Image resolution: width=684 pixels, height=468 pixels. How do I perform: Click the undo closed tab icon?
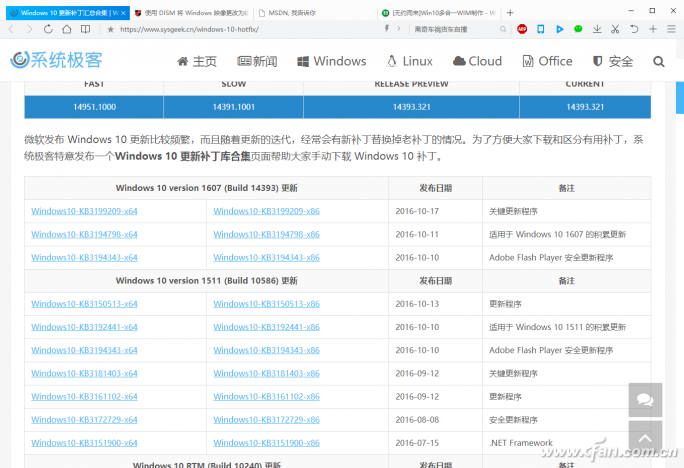(634, 29)
